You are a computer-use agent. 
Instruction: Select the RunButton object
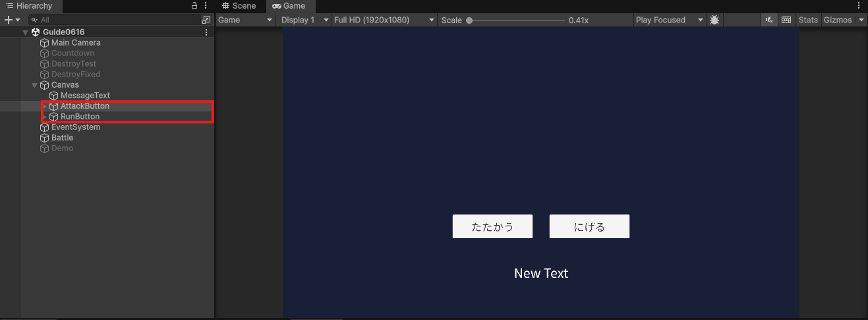tap(80, 117)
